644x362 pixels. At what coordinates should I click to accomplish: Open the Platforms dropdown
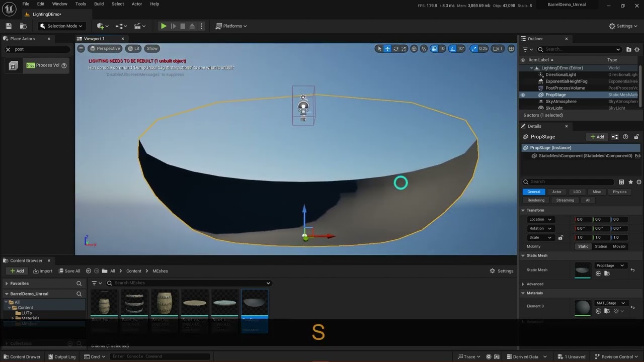pos(231,26)
